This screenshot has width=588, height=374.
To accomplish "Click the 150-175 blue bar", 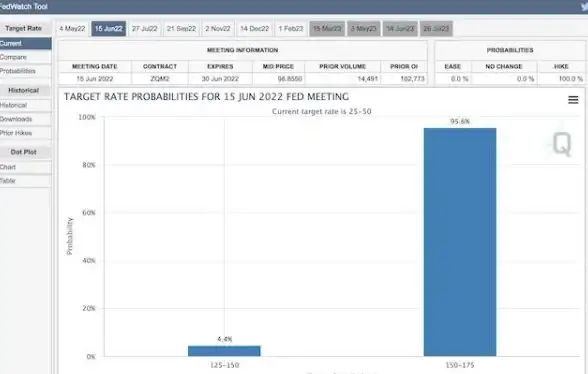I will (x=460, y=242).
